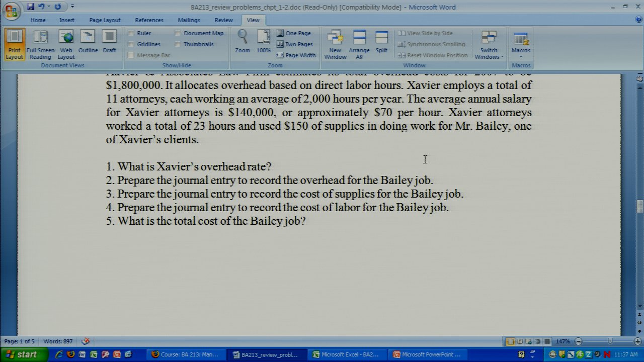Select Web Layout document view
This screenshot has width=644, height=362.
tap(66, 44)
